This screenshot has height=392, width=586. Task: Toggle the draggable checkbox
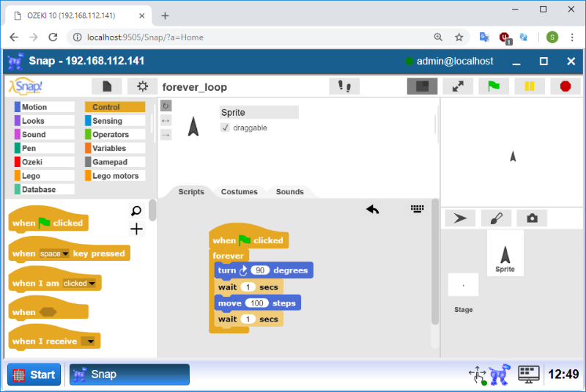(x=225, y=127)
